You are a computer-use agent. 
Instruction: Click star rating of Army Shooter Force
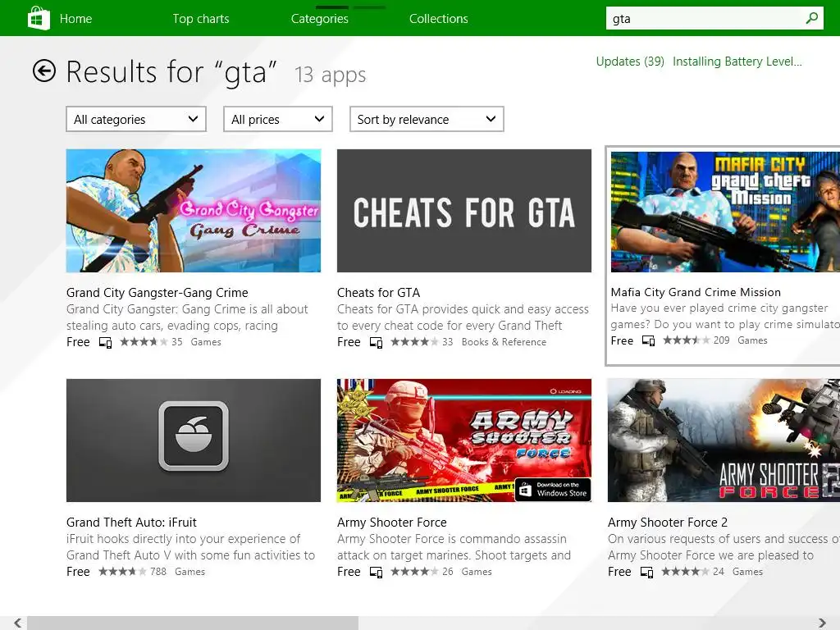(414, 572)
